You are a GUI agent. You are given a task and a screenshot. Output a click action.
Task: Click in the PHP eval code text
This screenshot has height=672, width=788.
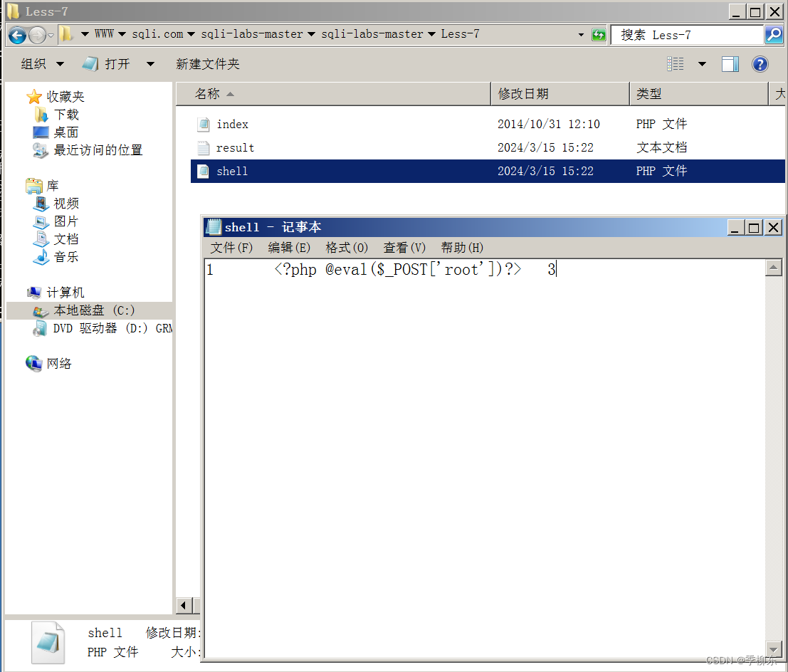pyautogui.click(x=397, y=270)
